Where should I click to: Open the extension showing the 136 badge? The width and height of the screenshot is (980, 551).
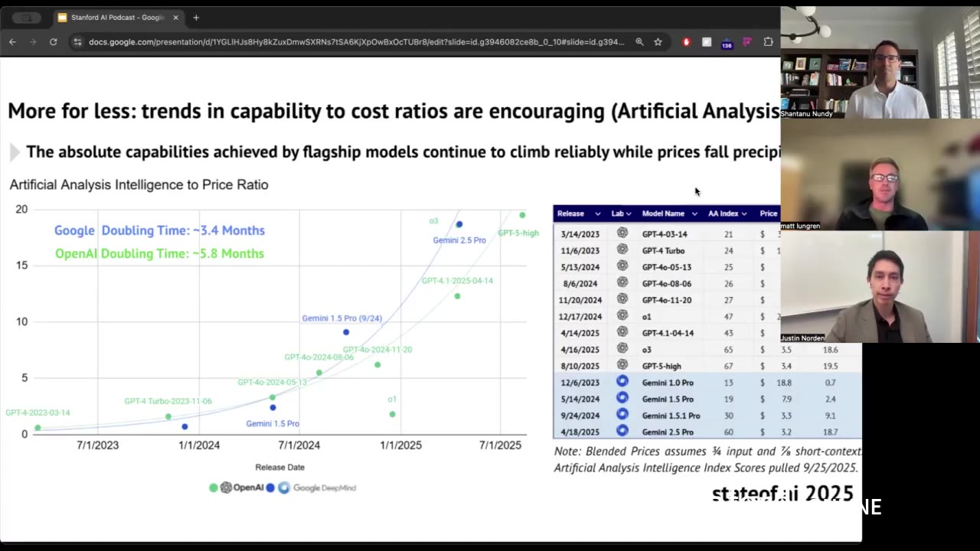727,43
